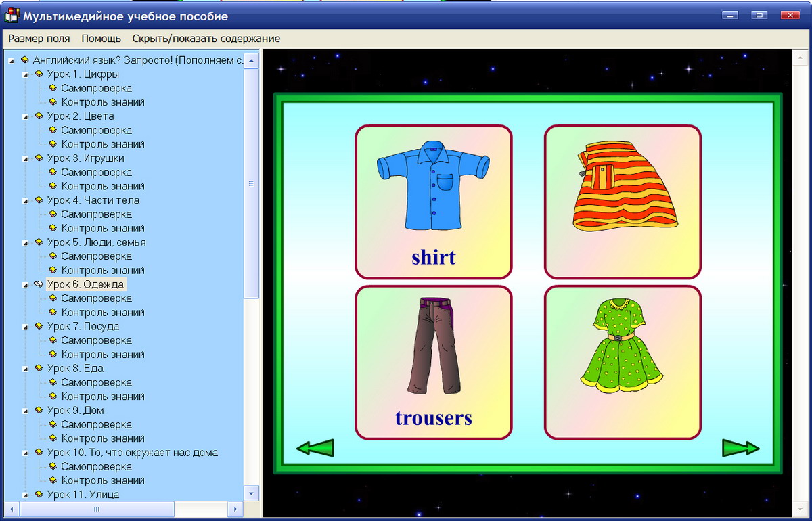The width and height of the screenshot is (812, 521).
Task: Click the green dress picture card
Action: click(623, 363)
